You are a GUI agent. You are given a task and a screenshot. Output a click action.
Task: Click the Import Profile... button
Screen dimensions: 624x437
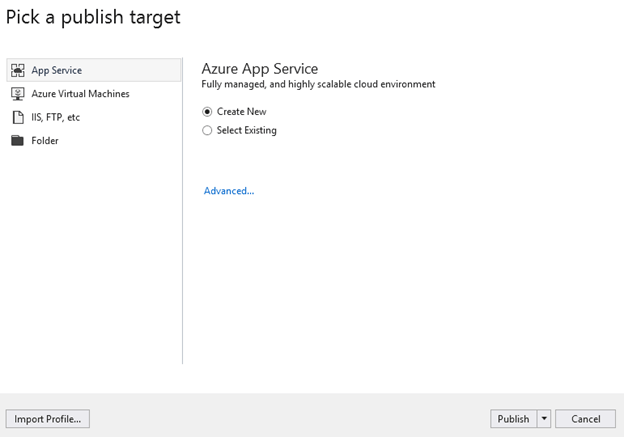(x=48, y=419)
